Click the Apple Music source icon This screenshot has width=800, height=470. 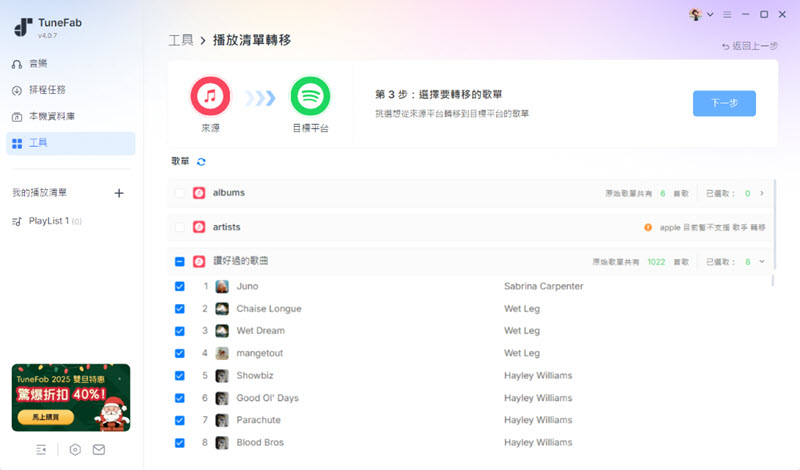click(x=210, y=96)
